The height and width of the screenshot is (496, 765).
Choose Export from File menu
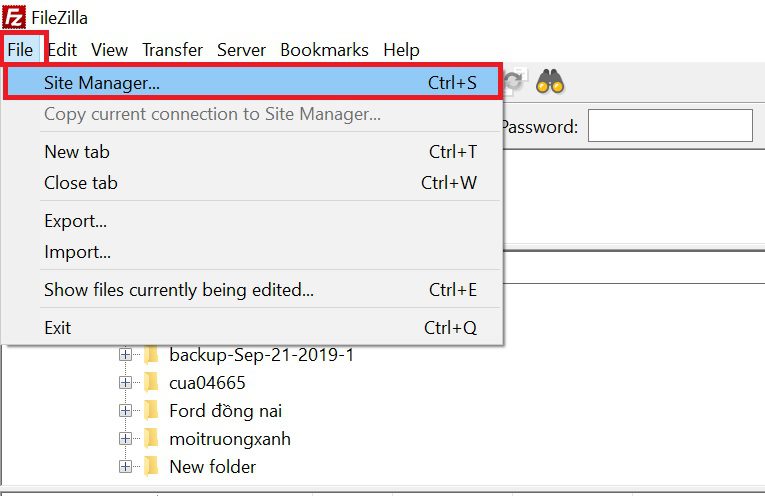tap(252, 221)
